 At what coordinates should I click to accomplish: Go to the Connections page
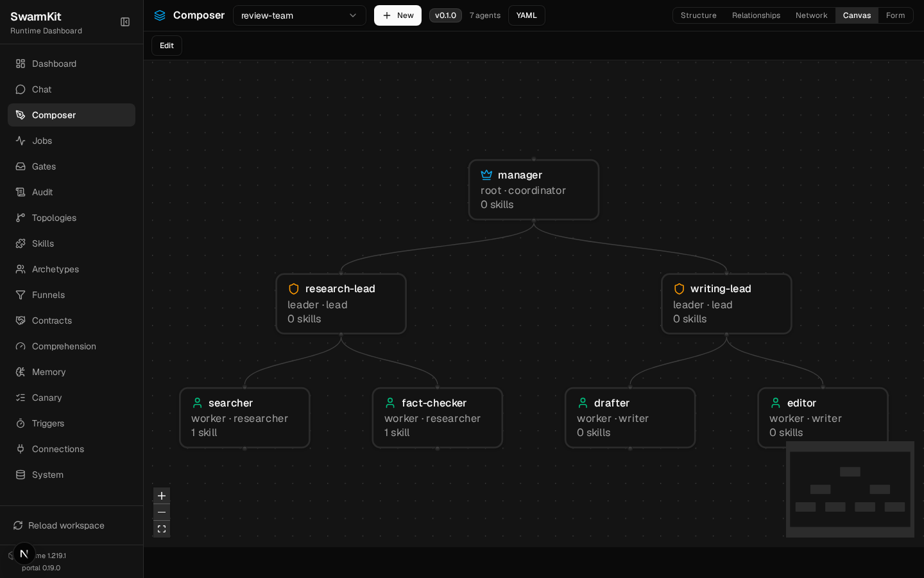(71, 449)
